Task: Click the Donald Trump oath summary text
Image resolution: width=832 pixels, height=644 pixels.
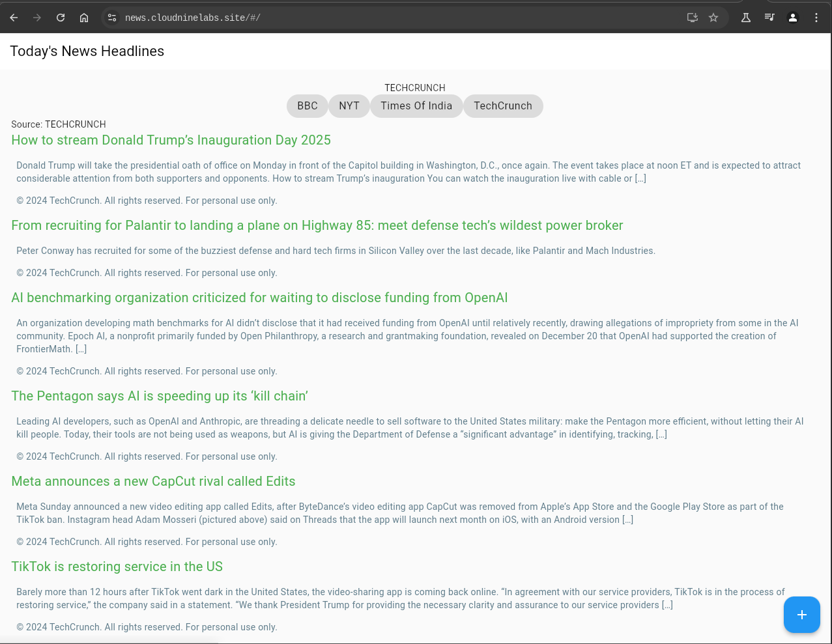Action: [x=409, y=172]
